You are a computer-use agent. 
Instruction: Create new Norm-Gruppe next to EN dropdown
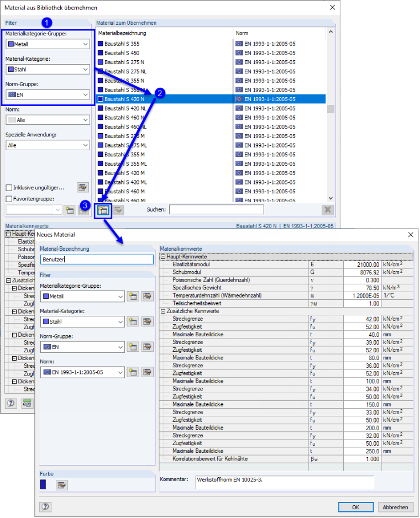133,347
